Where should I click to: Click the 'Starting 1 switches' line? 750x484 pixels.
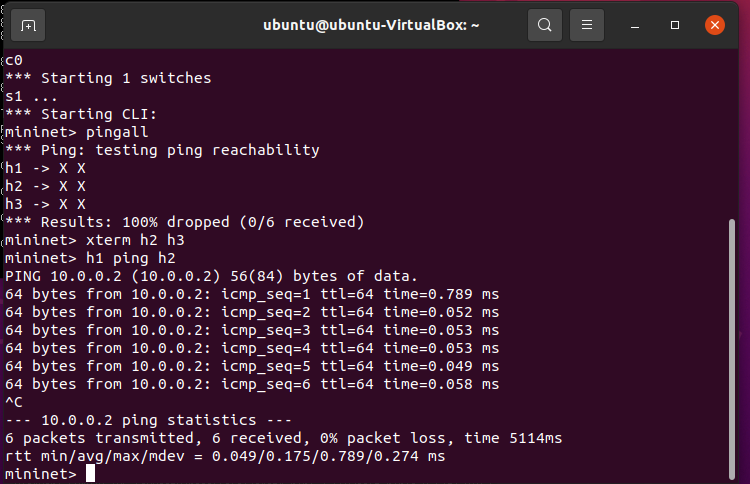pyautogui.click(x=108, y=78)
